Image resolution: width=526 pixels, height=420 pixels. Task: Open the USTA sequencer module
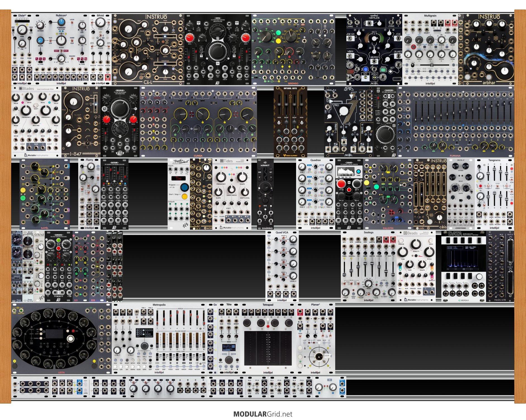coord(61,339)
